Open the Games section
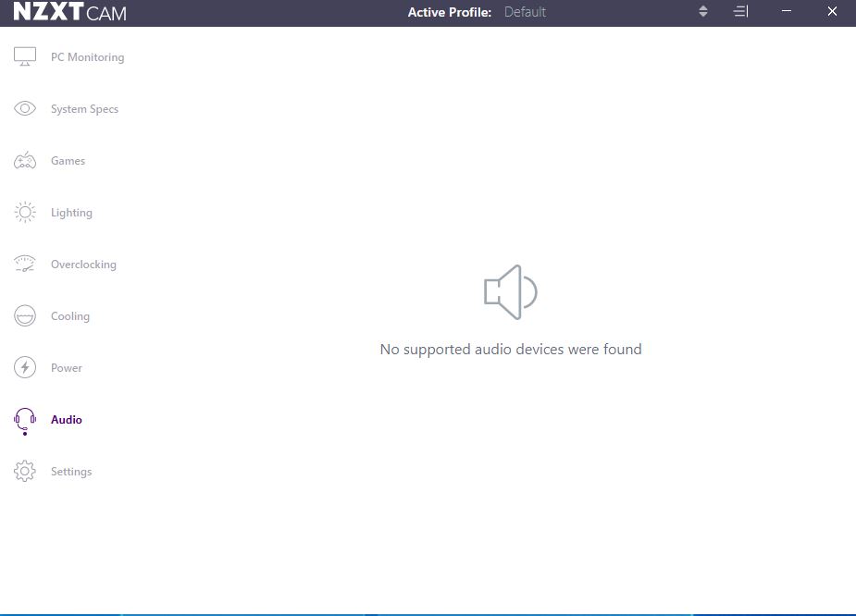 click(x=68, y=161)
